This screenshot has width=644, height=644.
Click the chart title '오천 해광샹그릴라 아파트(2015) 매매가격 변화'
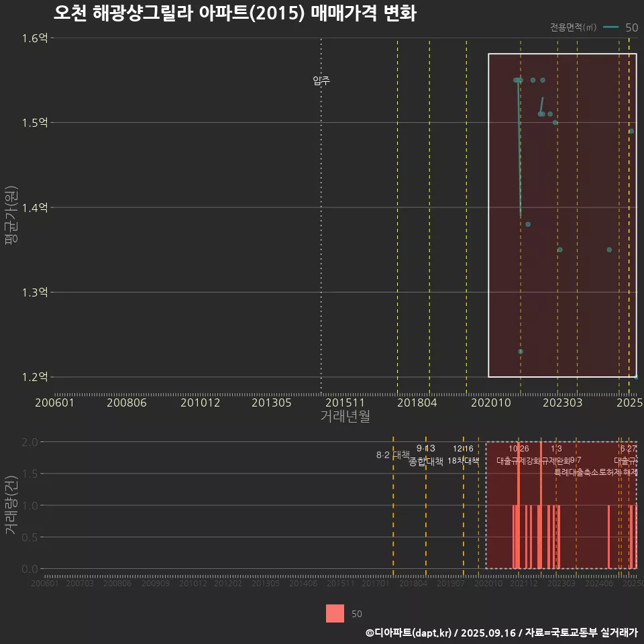tap(235, 13)
